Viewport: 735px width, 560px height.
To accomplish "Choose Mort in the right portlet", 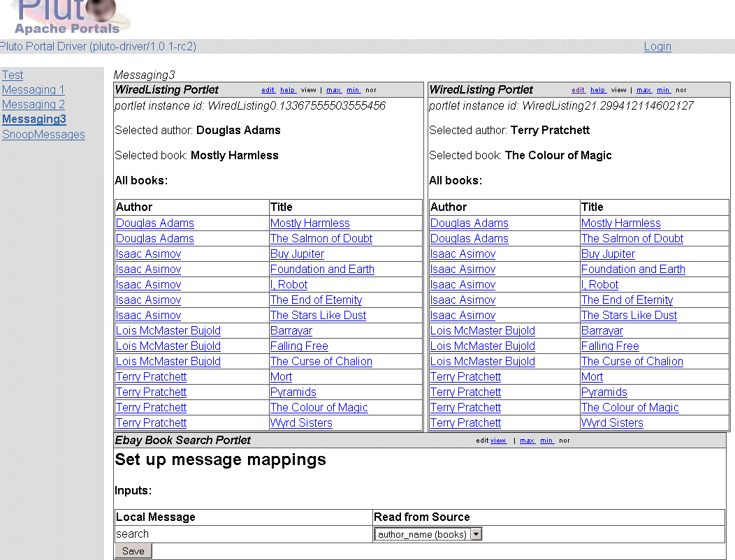I will tap(592, 377).
